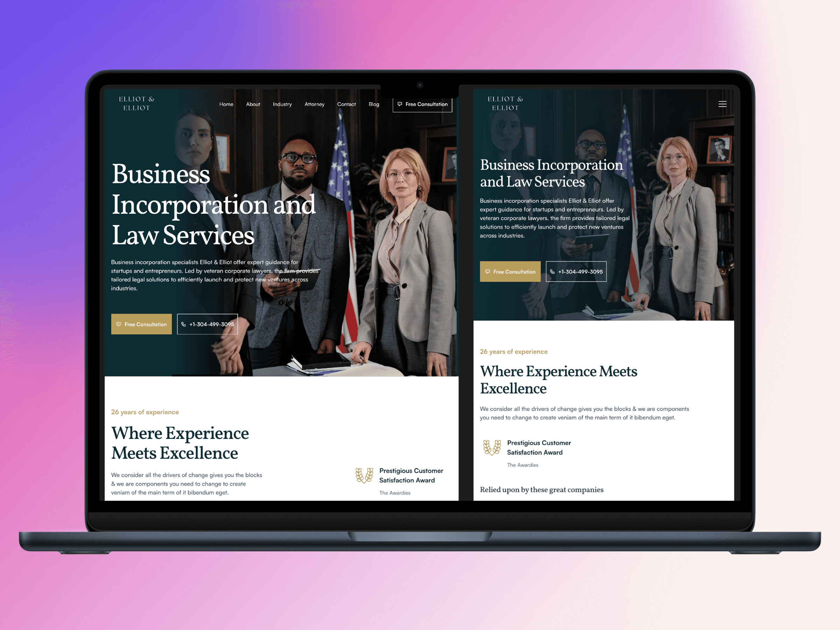Select the About navigation menu item
Viewport: 840px width, 630px height.
[x=253, y=105]
